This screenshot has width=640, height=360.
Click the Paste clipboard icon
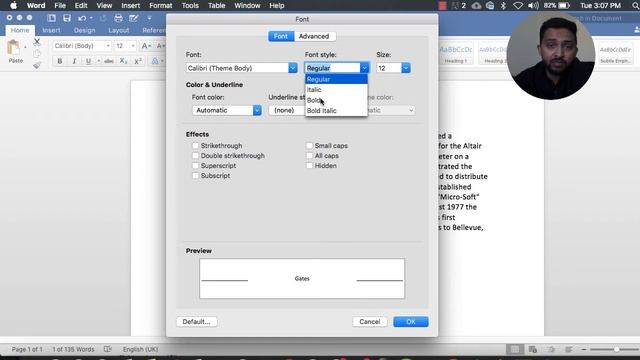pyautogui.click(x=14, y=48)
